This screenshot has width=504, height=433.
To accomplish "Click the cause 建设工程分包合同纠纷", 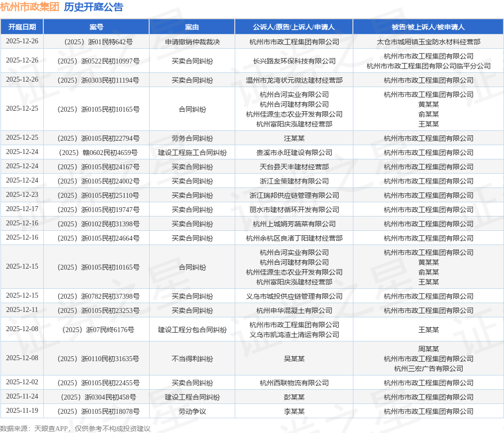I will (192, 330).
